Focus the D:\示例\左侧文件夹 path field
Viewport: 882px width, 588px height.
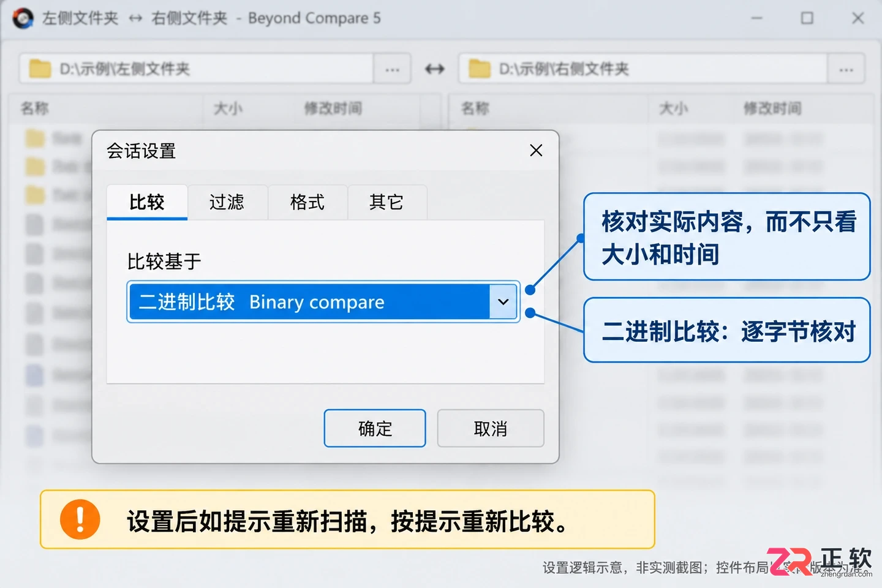tap(197, 69)
